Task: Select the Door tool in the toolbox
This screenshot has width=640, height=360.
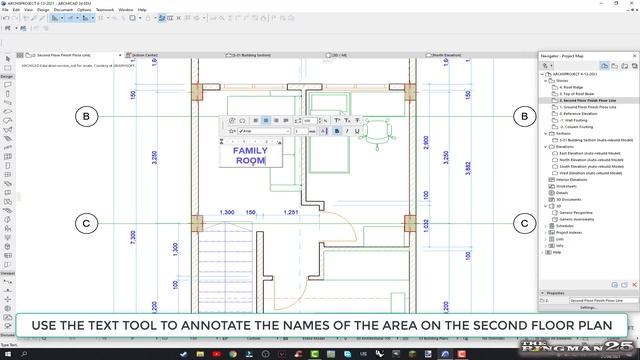Action: 7,166
